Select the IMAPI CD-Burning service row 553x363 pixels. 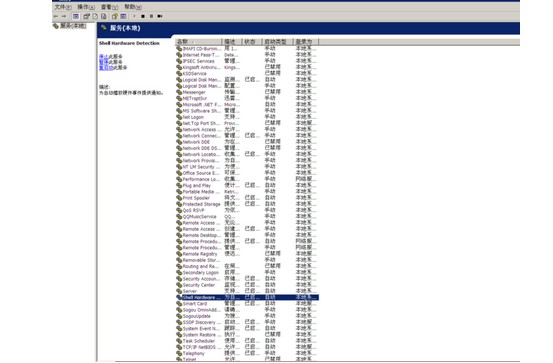247,49
